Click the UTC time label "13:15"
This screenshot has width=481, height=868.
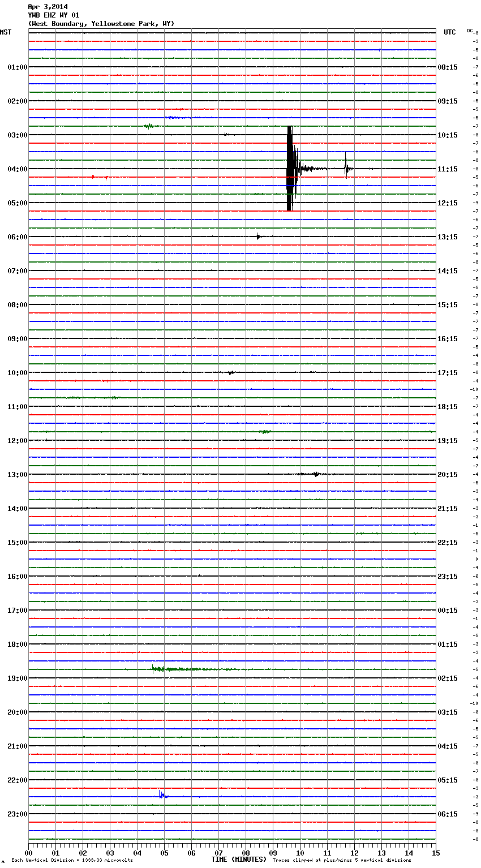tap(448, 237)
